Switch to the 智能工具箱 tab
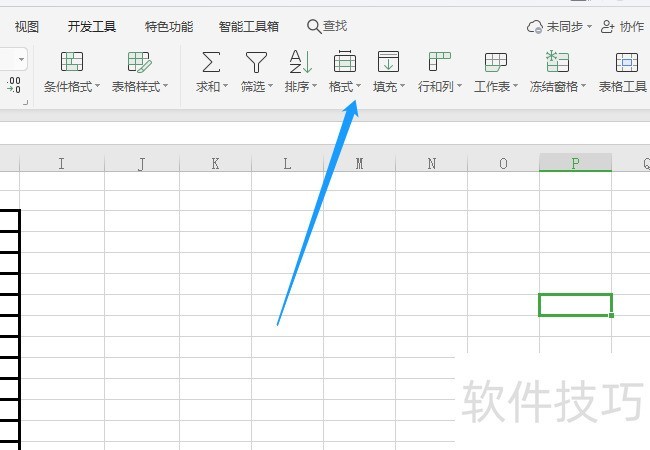Image resolution: width=650 pixels, height=450 pixels. tap(249, 27)
